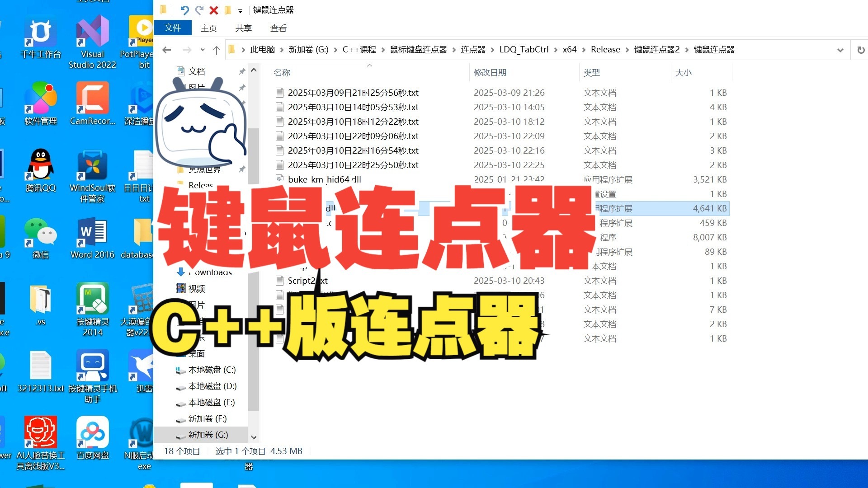Click Release in address path
The width and height of the screenshot is (868, 488).
[605, 50]
